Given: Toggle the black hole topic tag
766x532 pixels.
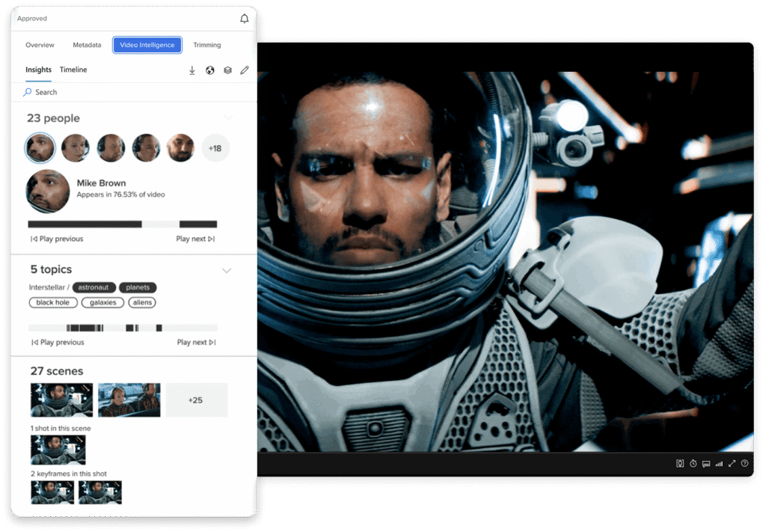Looking at the screenshot, I should click(53, 302).
